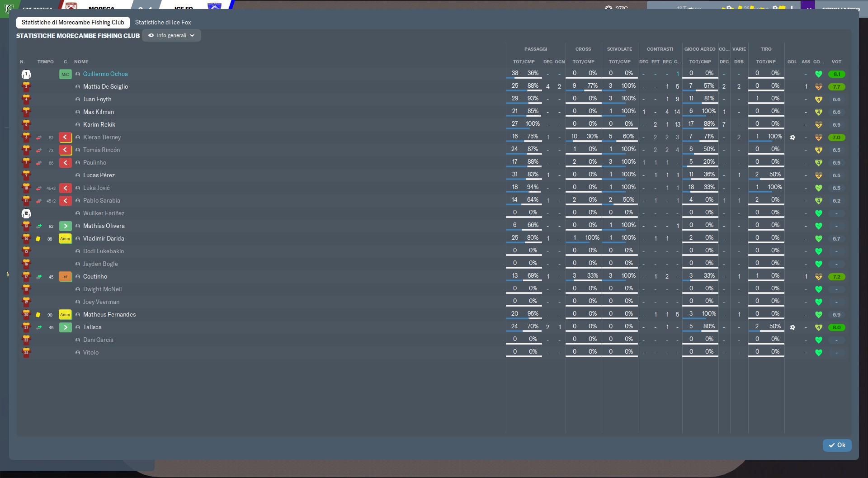
Task: Click Kieran Tierney's substitution swap arrows icon
Action: click(x=39, y=137)
